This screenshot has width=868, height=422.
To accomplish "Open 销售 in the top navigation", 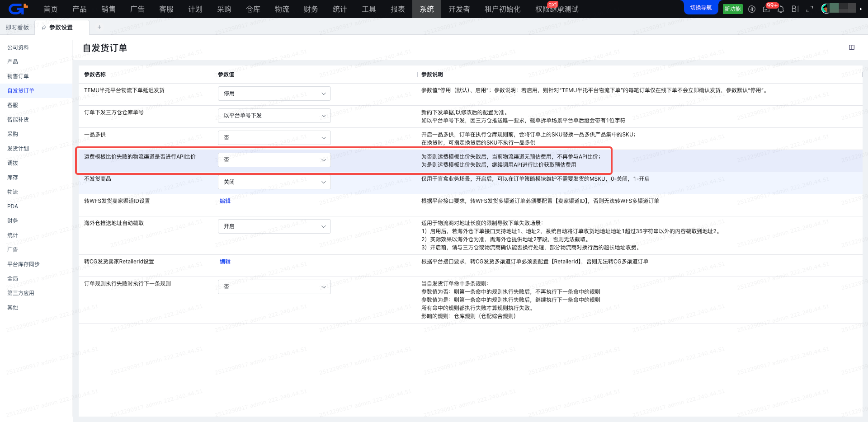I will (x=108, y=9).
